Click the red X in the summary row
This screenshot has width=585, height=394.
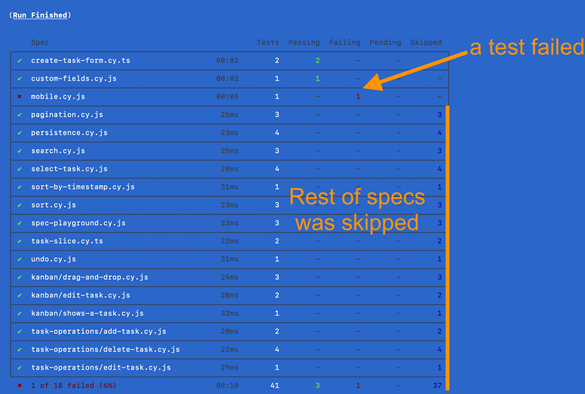[x=19, y=385]
